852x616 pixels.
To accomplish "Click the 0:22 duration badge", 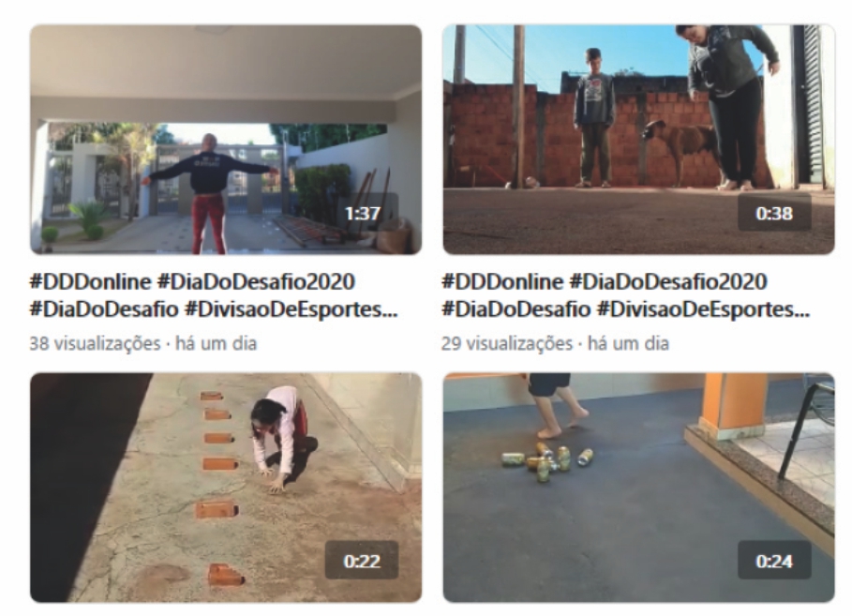I will click(362, 561).
